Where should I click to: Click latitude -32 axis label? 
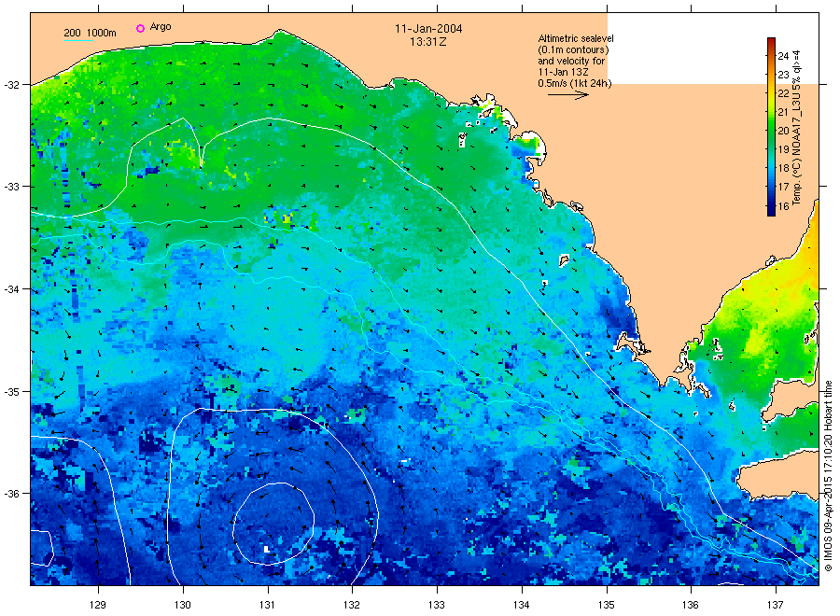coord(11,85)
